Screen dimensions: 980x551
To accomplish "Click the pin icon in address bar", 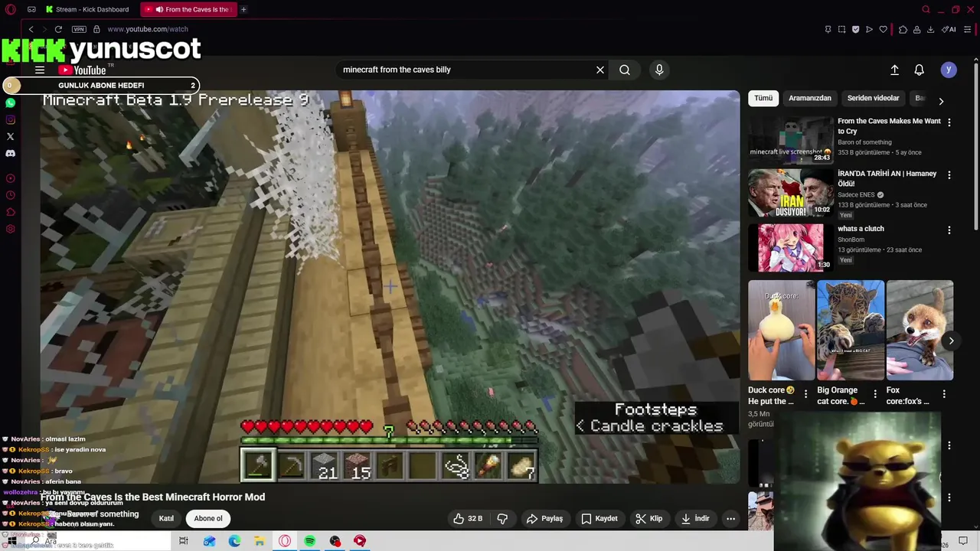I will click(x=828, y=29).
